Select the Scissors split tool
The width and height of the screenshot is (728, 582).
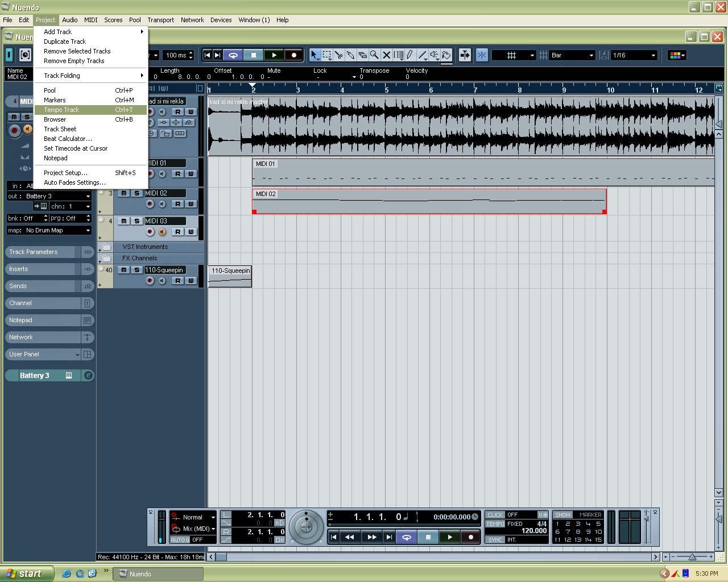click(339, 55)
